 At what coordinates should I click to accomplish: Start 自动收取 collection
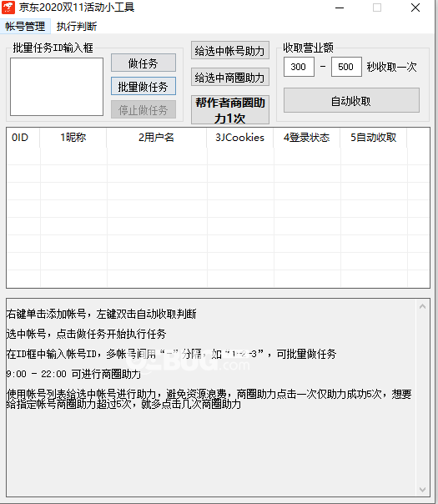click(351, 101)
